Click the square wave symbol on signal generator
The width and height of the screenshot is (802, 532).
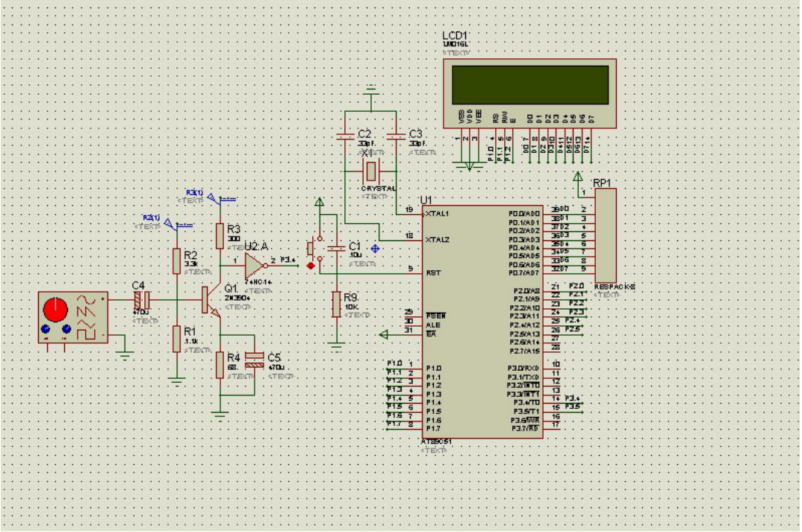(86, 334)
